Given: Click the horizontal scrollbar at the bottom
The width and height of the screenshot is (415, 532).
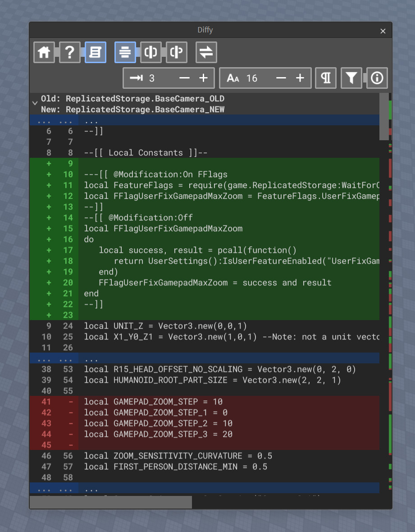Looking at the screenshot, I should point(110,502).
